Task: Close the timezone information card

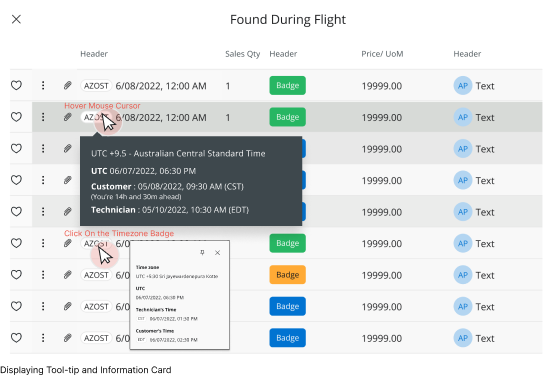Action: point(217,252)
